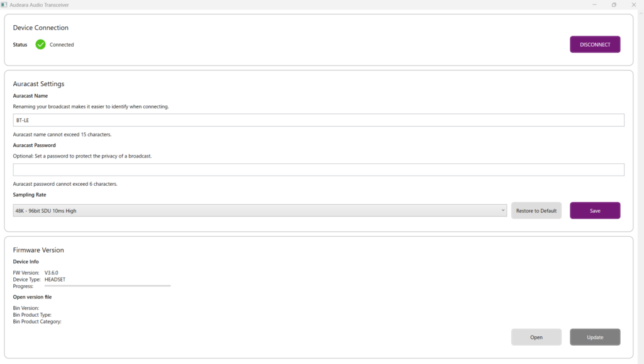The width and height of the screenshot is (644, 364).
Task: Click the firmware Update button
Action: pyautogui.click(x=595, y=338)
